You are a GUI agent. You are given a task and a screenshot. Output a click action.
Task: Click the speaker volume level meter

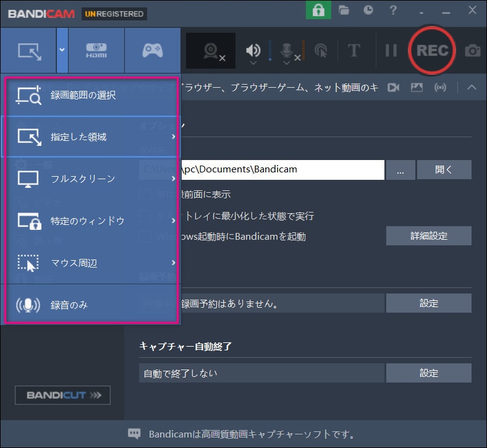[x=270, y=50]
